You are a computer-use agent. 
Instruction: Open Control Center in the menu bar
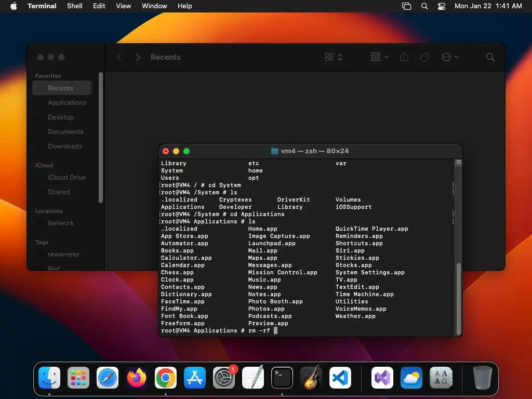coord(442,6)
